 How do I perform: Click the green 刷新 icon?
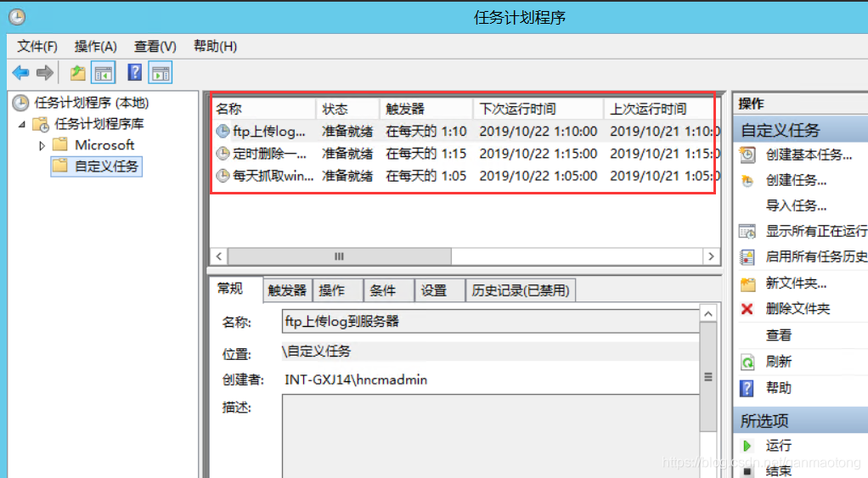click(747, 362)
